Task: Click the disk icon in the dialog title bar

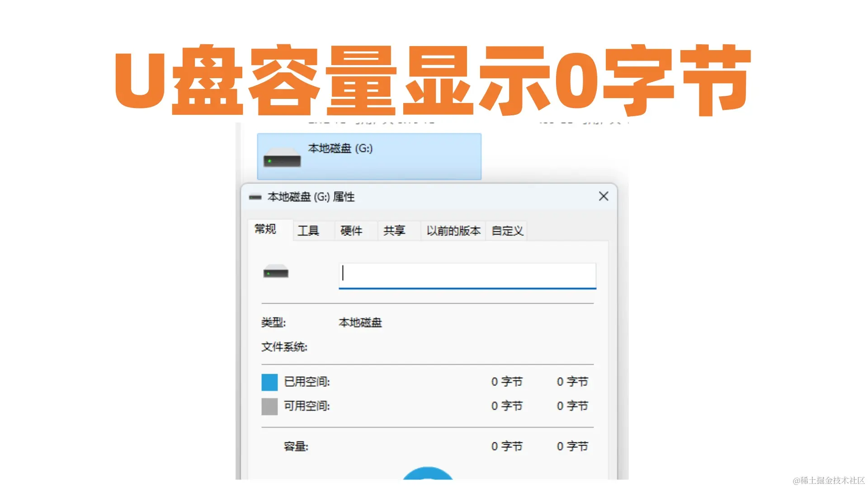Action: click(255, 197)
